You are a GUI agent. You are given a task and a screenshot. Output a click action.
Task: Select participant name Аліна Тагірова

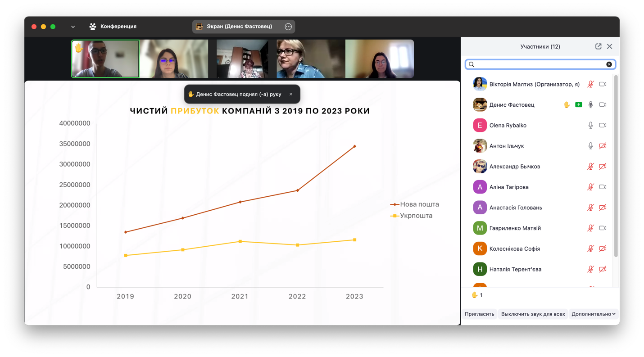[x=509, y=187]
